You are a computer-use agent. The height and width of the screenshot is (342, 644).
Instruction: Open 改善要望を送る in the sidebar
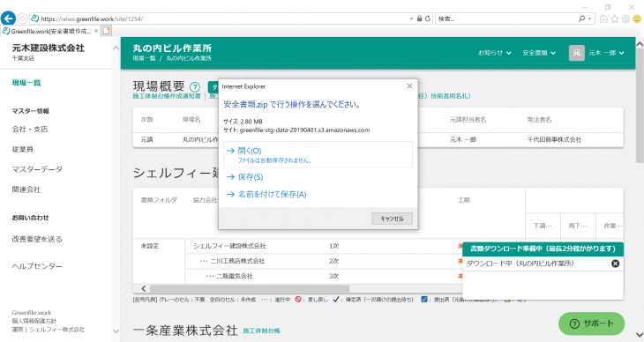pos(37,239)
